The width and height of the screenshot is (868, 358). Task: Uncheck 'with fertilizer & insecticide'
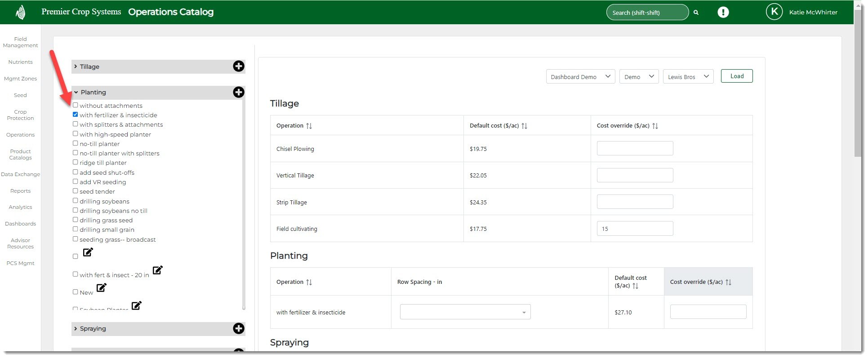[x=76, y=115]
